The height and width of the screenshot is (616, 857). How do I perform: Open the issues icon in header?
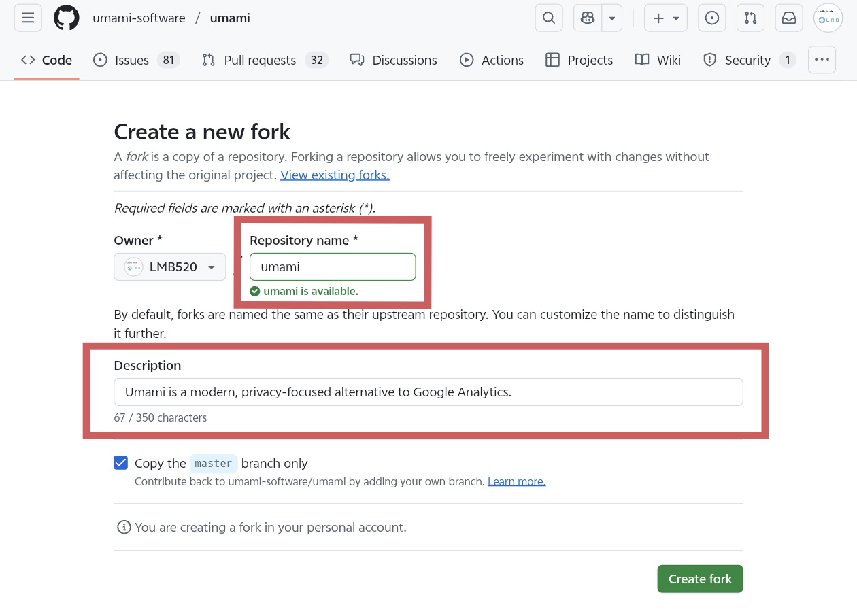pyautogui.click(x=711, y=18)
